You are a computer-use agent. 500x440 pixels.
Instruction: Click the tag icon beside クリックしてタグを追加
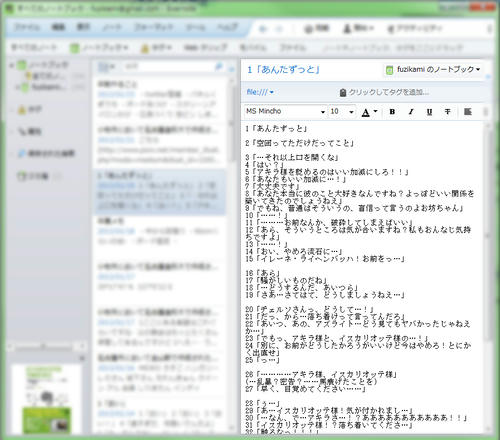(x=343, y=92)
